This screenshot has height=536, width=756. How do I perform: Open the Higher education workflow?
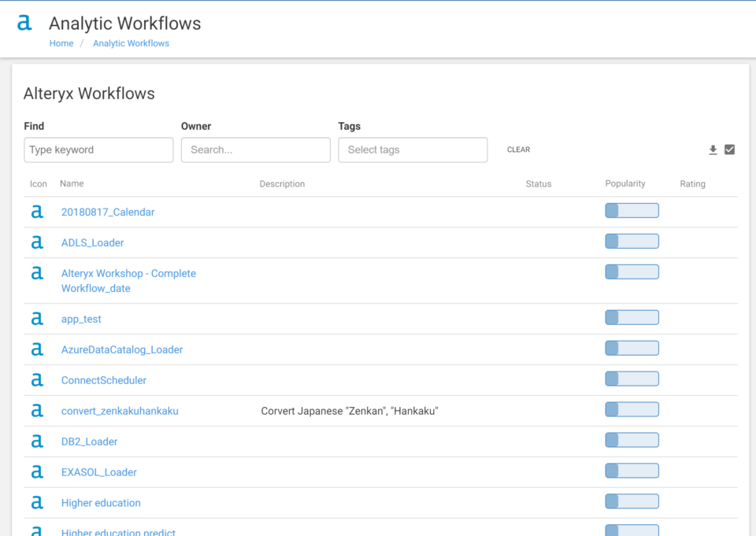[101, 503]
